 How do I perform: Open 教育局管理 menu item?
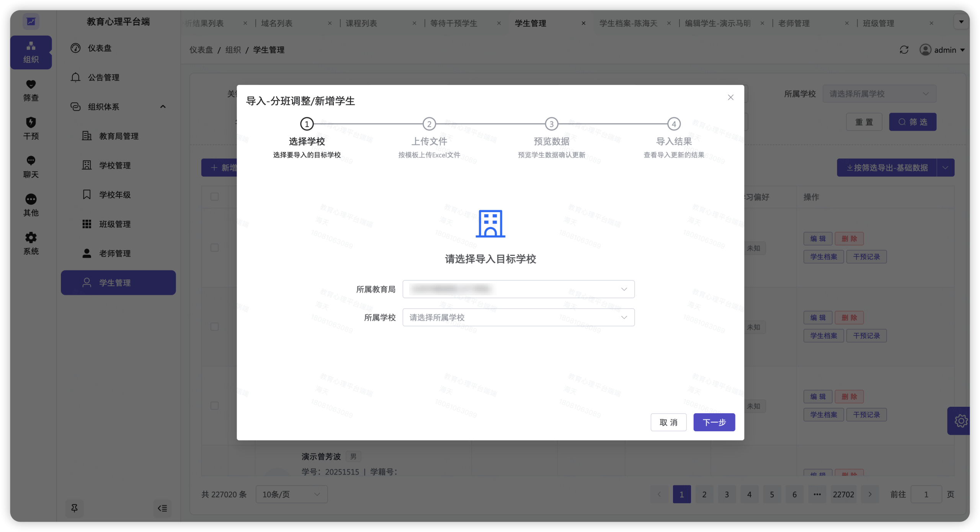118,136
